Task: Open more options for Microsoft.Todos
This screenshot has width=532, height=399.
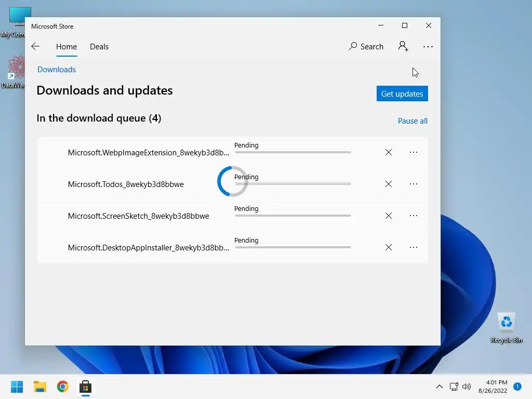Action: pyautogui.click(x=413, y=184)
